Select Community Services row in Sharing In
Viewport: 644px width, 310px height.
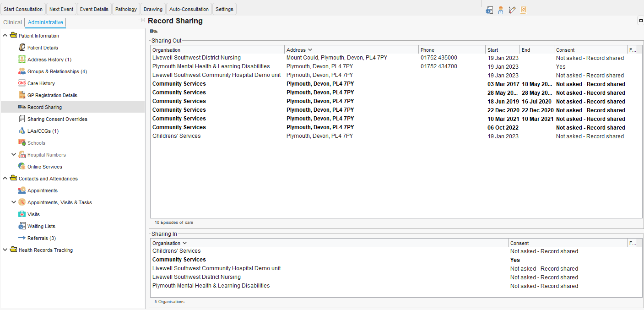coord(396,260)
